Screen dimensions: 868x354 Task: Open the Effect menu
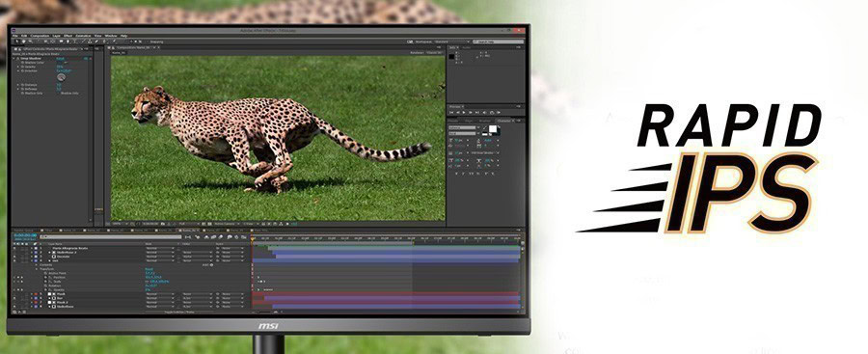pos(68,36)
